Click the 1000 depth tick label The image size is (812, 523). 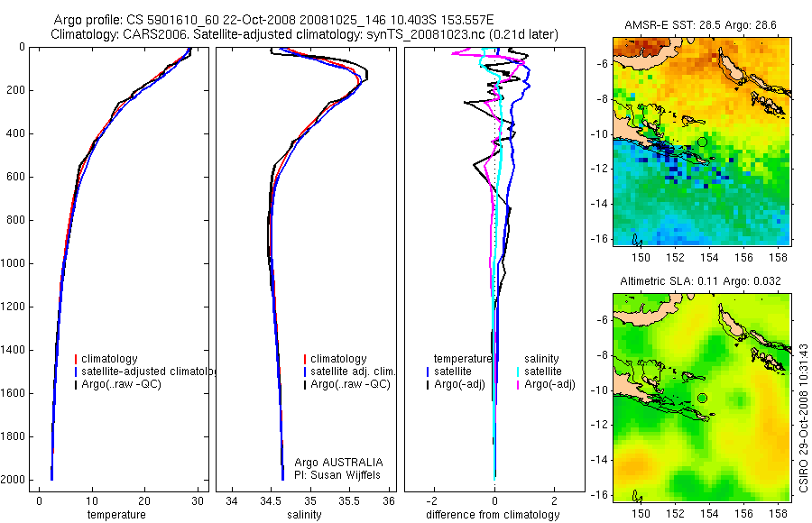[x=14, y=263]
